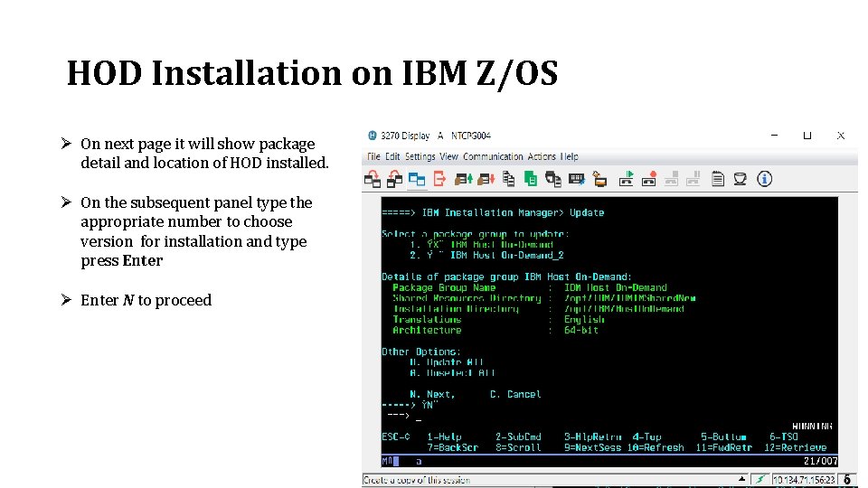Image resolution: width=868 pixels, height=488 pixels.
Task: Click the Run the Same session icon
Action: tap(417, 179)
